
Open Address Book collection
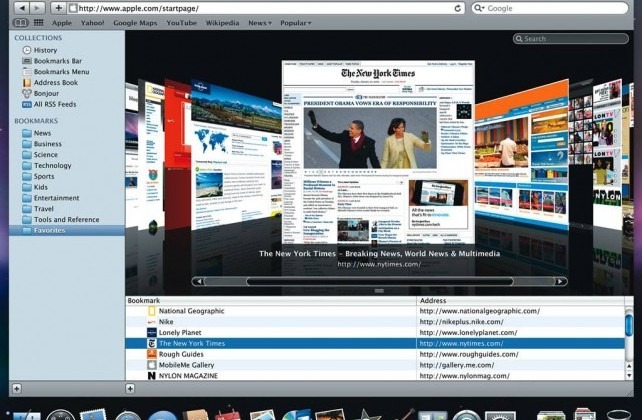pos(56,83)
